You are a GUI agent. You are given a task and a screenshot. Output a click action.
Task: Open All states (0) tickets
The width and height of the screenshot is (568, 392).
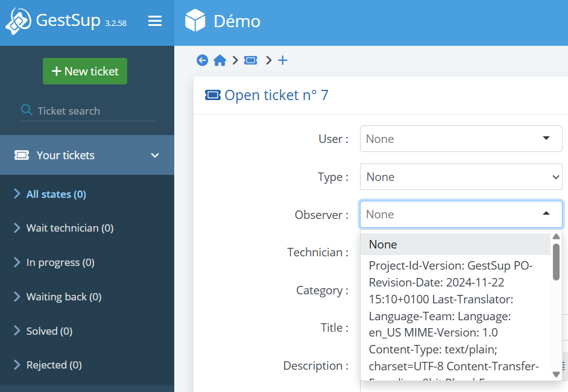56,194
